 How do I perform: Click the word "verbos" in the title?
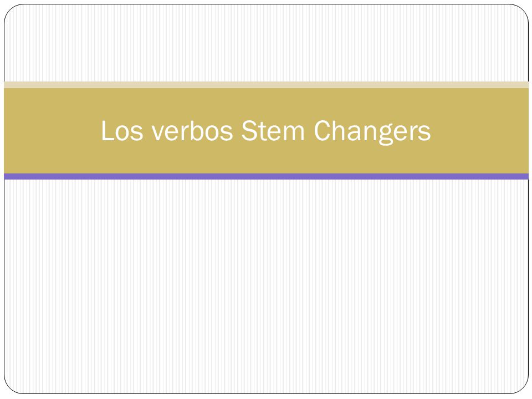point(192,131)
